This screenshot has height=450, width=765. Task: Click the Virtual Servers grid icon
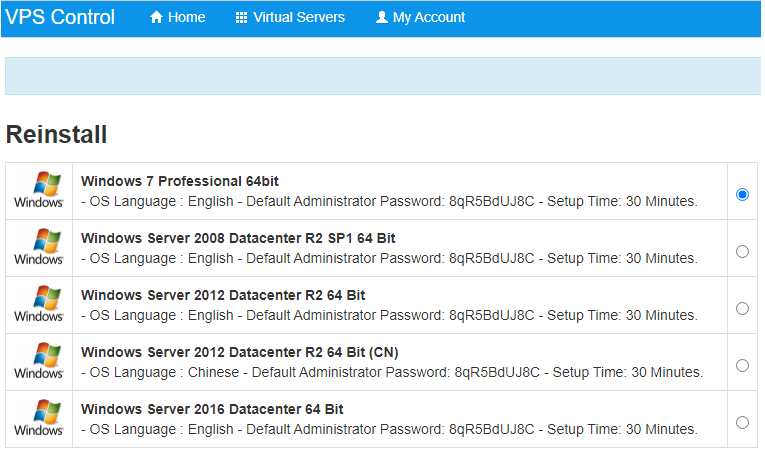[241, 18]
